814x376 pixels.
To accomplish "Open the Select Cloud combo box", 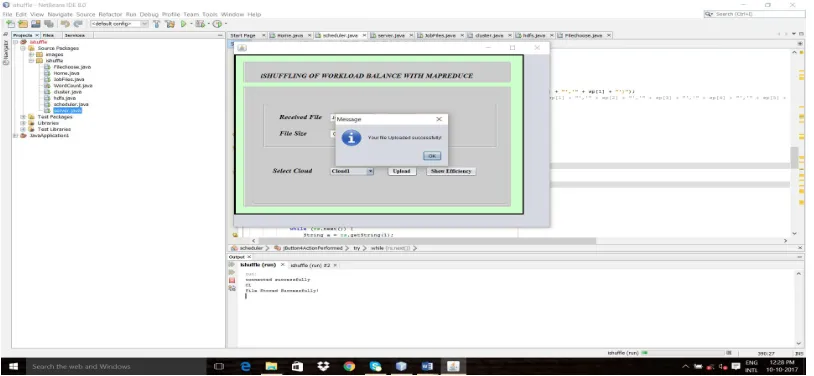I will (352, 171).
